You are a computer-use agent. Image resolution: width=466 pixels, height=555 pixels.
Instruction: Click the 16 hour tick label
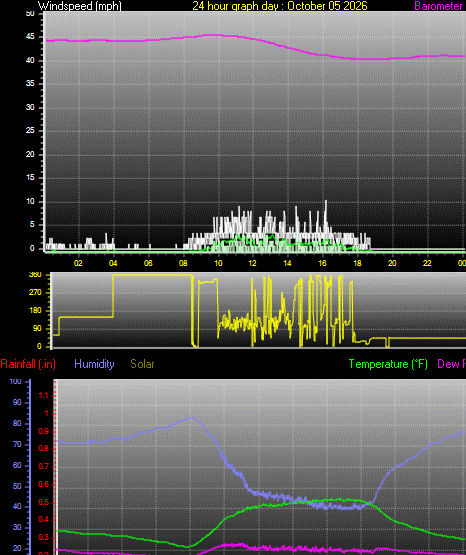tap(322, 263)
